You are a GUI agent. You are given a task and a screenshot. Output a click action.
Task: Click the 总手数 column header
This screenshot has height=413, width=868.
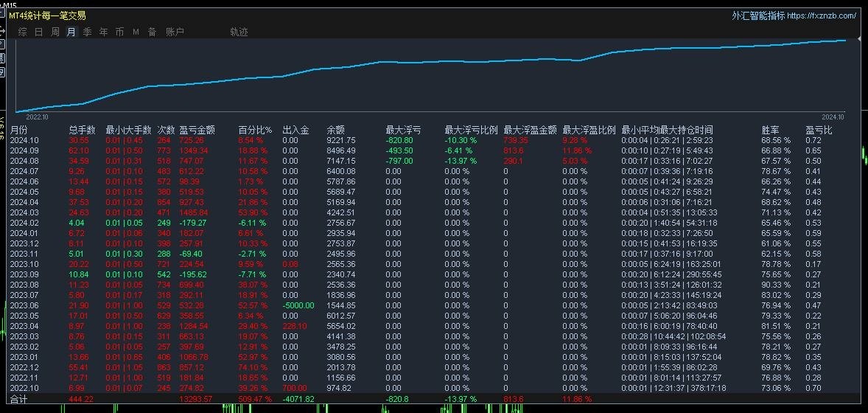83,131
